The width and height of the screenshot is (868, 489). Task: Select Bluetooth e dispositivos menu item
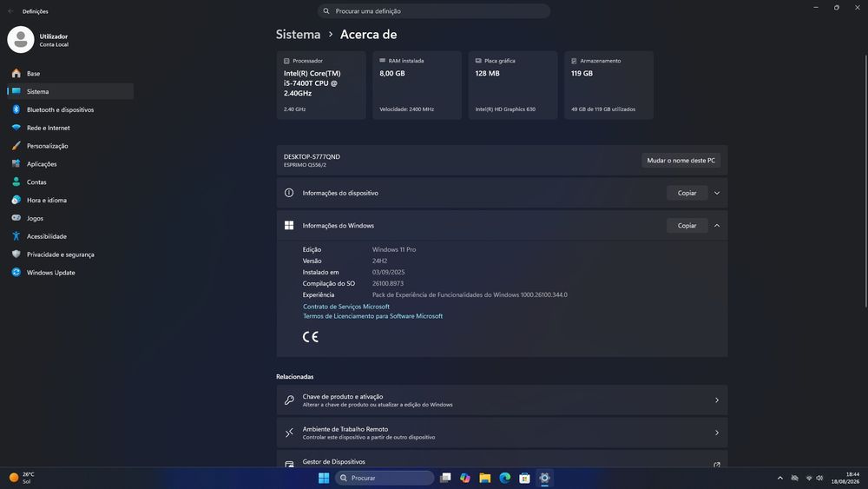point(71,109)
